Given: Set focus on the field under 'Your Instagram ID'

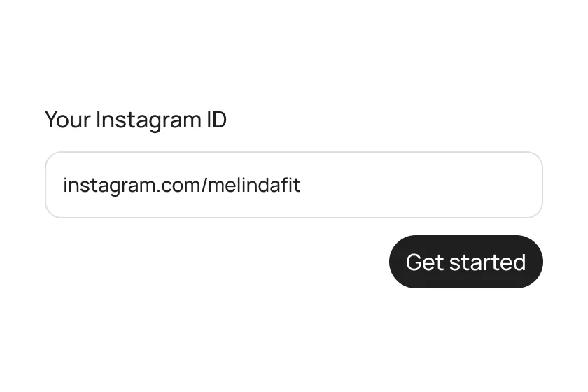Looking at the screenshot, I should click(x=294, y=185).
